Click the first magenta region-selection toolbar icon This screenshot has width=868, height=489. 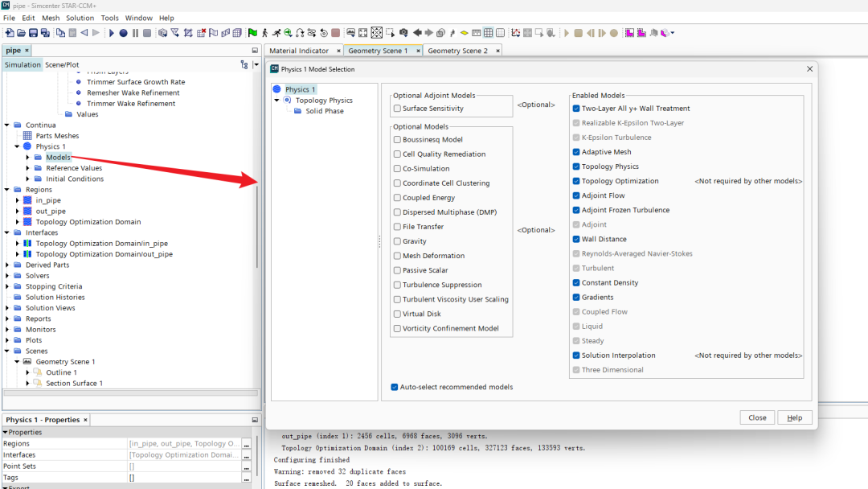[x=629, y=33]
